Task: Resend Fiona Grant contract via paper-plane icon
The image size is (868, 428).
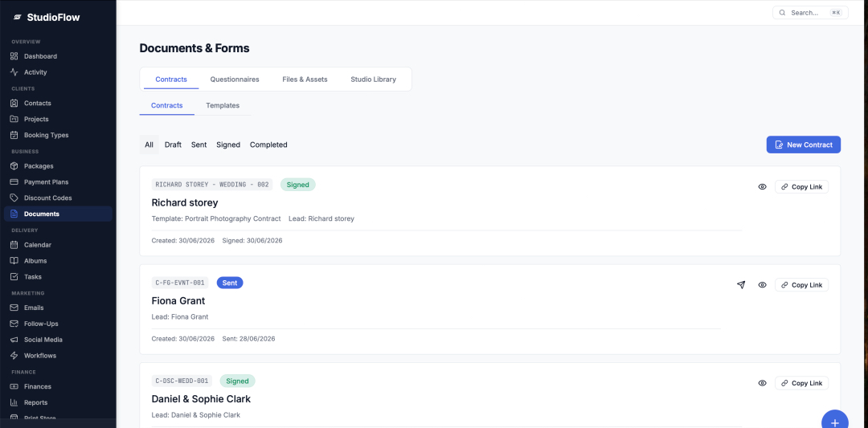Action: point(741,285)
